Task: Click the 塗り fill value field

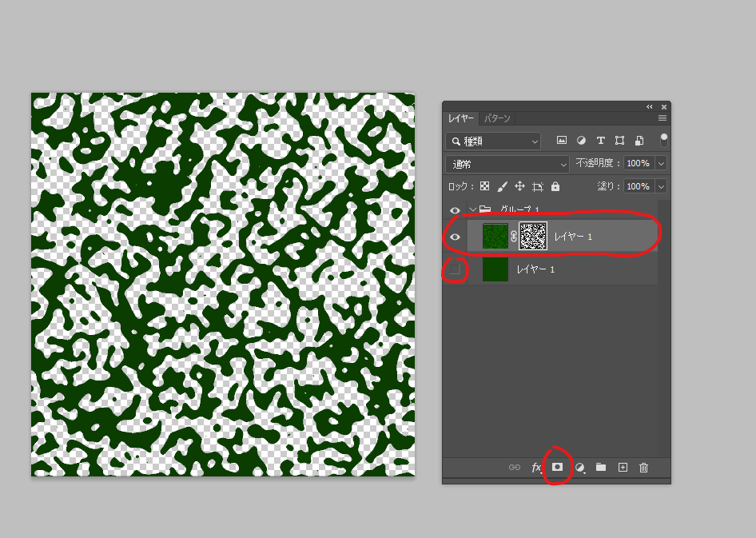Action: point(638,186)
